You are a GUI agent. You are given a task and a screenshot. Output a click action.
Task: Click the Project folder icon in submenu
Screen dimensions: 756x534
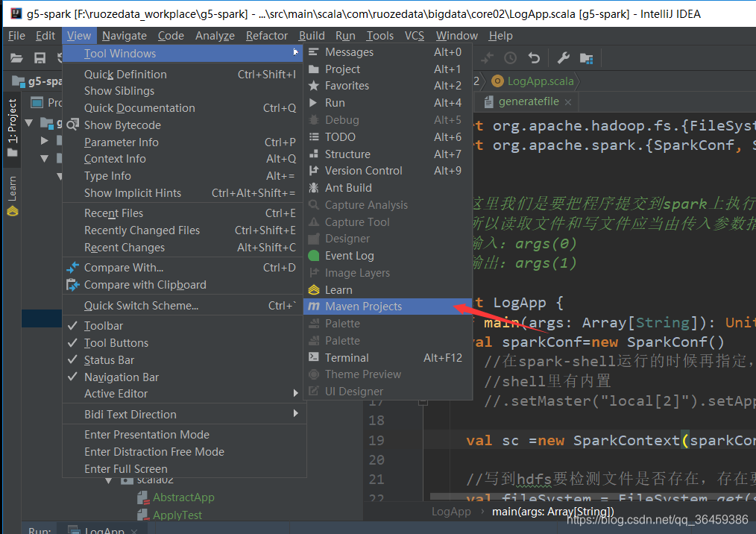[314, 69]
